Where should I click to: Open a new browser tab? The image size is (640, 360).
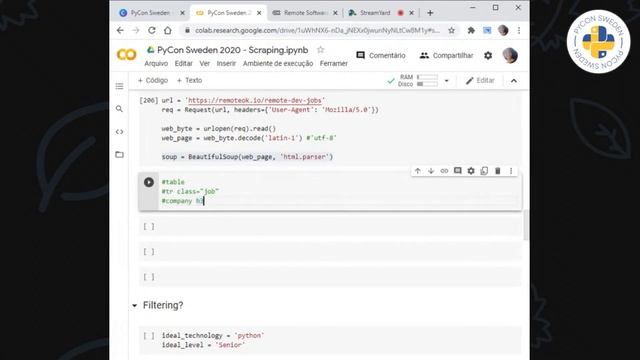pyautogui.click(x=430, y=13)
